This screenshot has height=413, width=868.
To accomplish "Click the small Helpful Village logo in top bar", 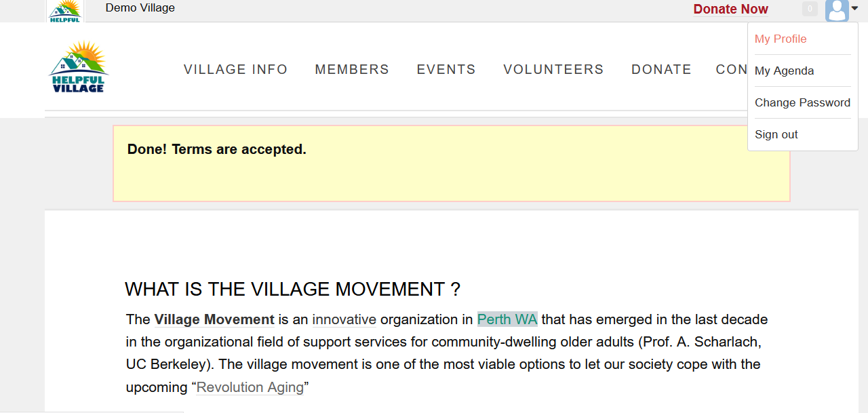I will pos(65,11).
